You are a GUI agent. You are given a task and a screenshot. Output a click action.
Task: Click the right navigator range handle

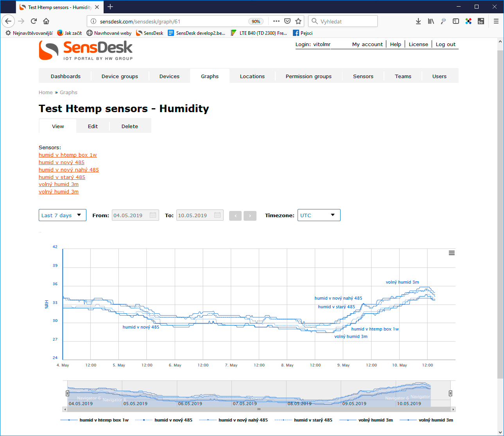(x=450, y=393)
